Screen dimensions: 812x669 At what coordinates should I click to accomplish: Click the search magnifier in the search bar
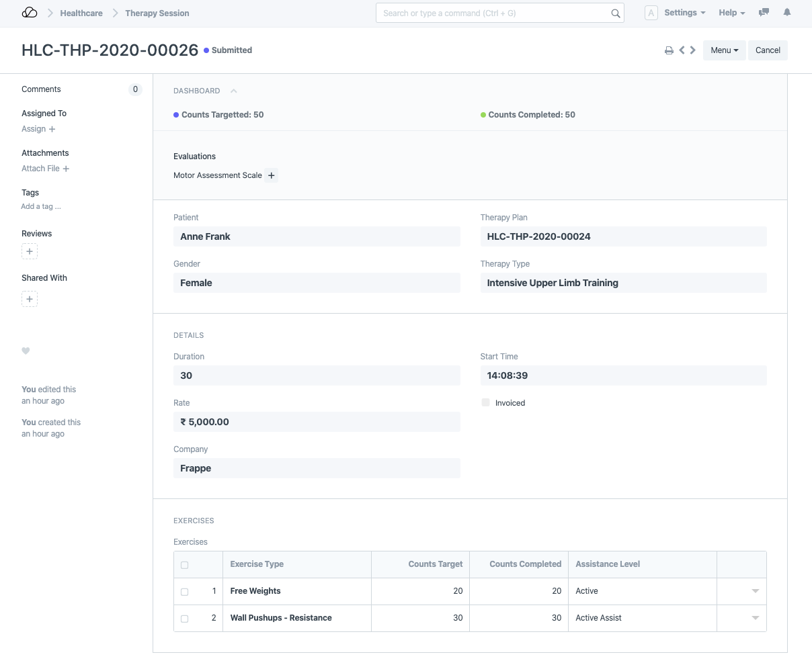tap(615, 13)
